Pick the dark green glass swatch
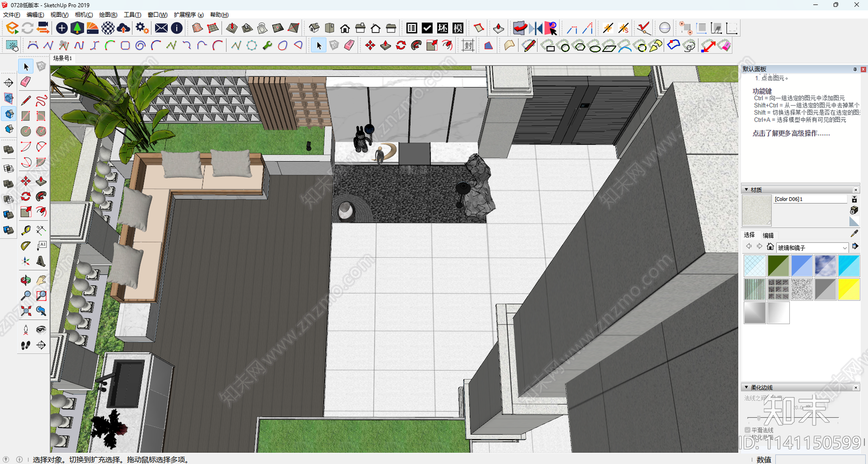The width and height of the screenshot is (868, 464). (x=778, y=266)
